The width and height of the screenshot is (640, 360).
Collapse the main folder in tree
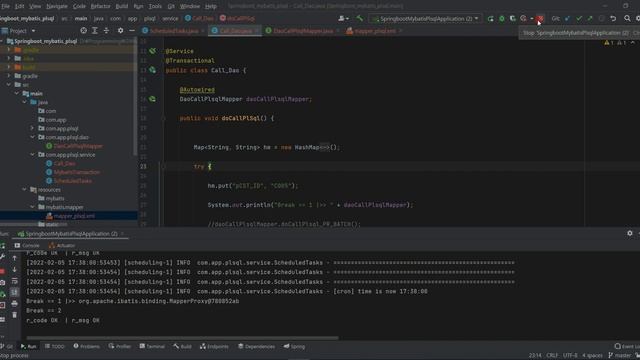[17, 93]
